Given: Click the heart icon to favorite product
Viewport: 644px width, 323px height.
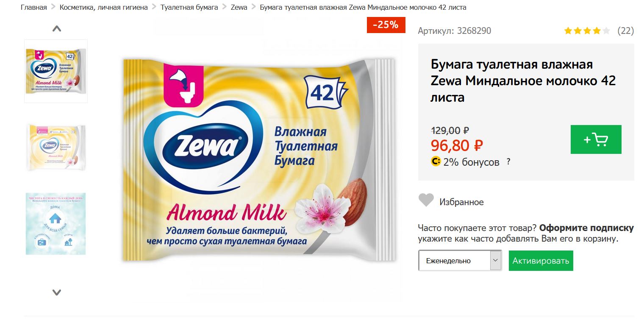Looking at the screenshot, I should pos(426,200).
